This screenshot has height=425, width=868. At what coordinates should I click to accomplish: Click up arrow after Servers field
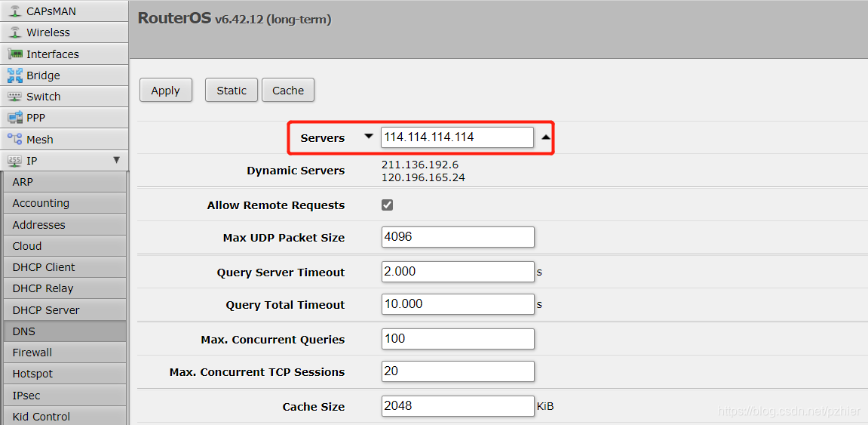coord(546,137)
